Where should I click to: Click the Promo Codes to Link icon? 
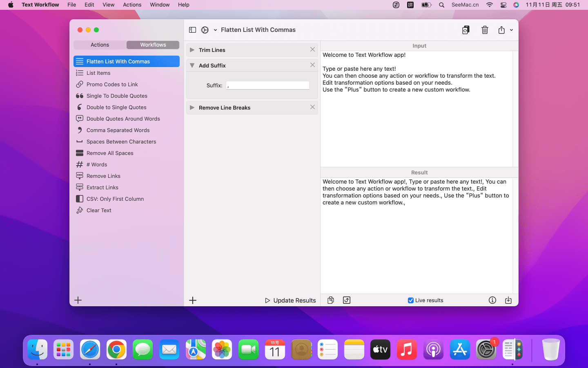pyautogui.click(x=80, y=84)
